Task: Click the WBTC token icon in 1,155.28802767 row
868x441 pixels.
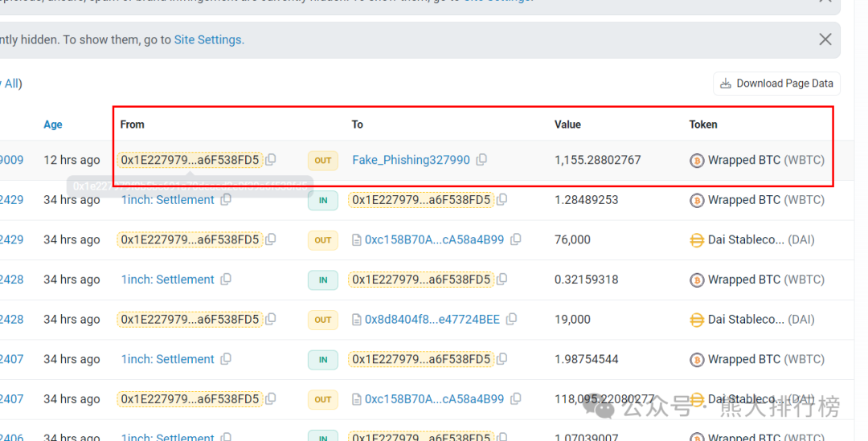Action: click(696, 161)
